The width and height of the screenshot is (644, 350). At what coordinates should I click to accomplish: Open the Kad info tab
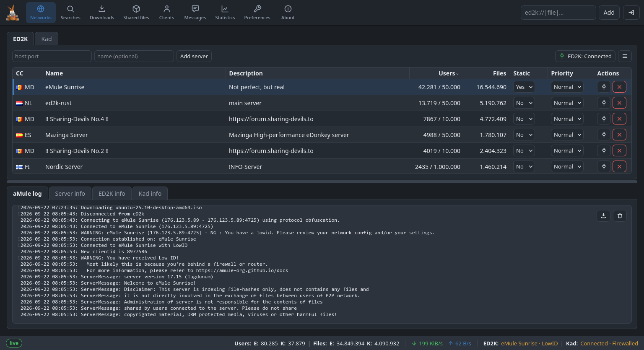pos(150,194)
